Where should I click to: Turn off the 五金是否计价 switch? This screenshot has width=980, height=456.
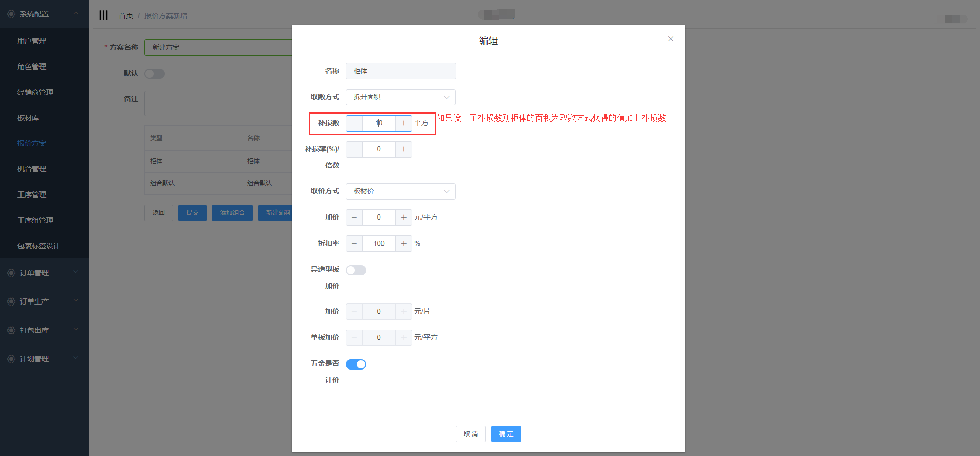point(356,364)
